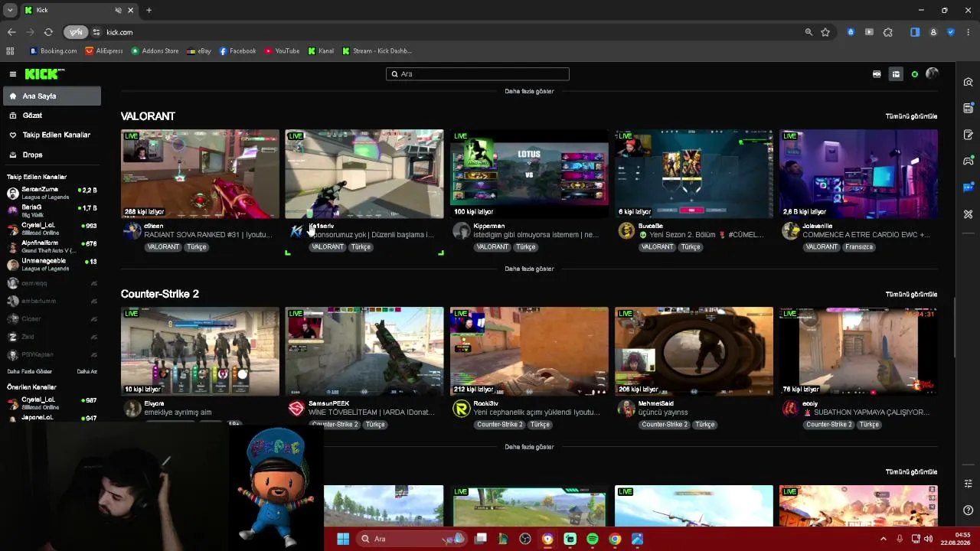Open the taskbar clock and date
Image resolution: width=980 pixels, height=551 pixels.
pos(955,539)
